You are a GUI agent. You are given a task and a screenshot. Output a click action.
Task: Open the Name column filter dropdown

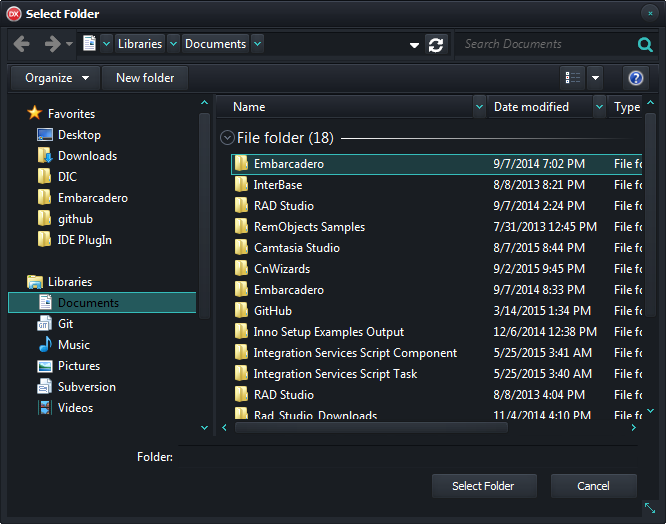479,107
